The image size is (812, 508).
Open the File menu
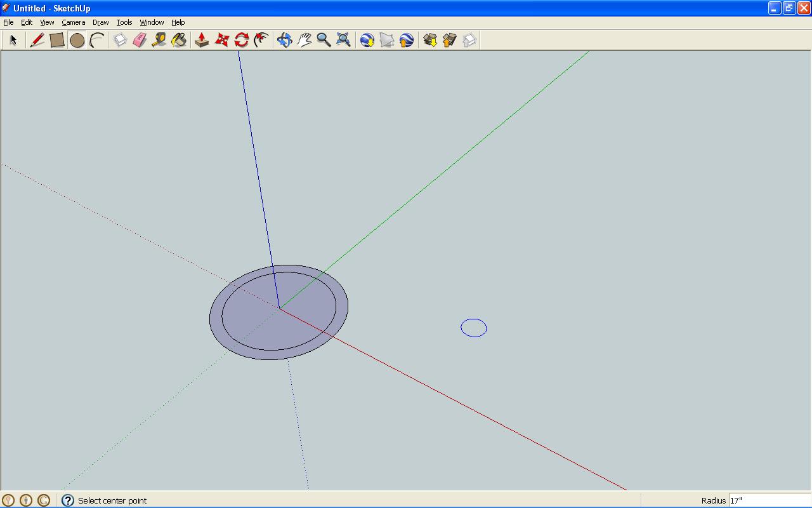[8, 22]
